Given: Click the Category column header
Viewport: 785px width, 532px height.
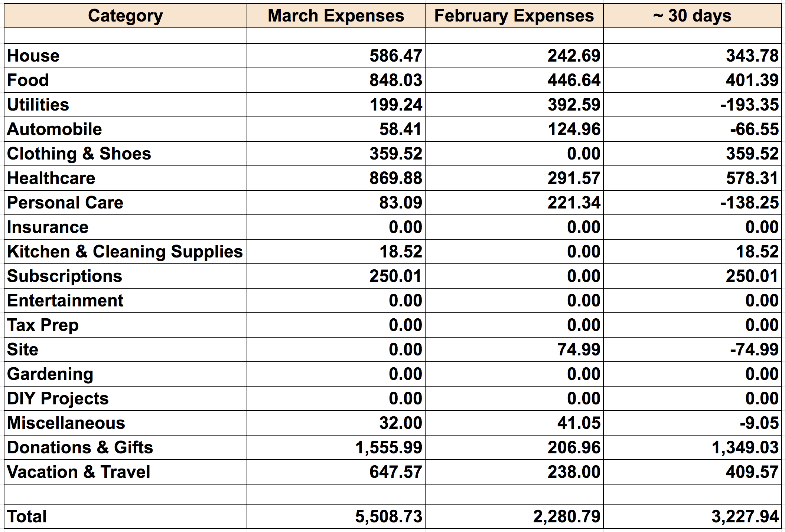Looking at the screenshot, I should click(x=125, y=16).
